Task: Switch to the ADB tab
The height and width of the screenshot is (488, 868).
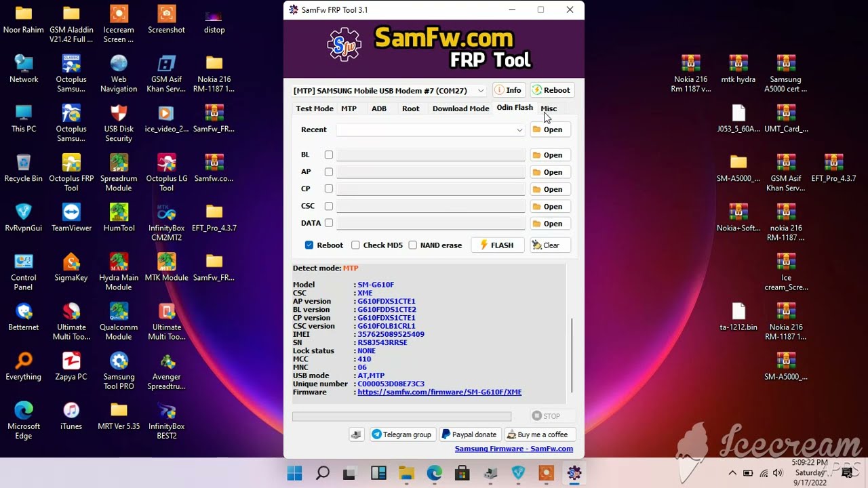Action: 378,108
